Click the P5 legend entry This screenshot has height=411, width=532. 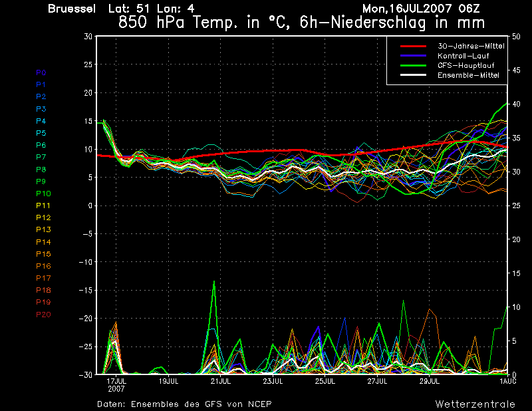(x=41, y=133)
